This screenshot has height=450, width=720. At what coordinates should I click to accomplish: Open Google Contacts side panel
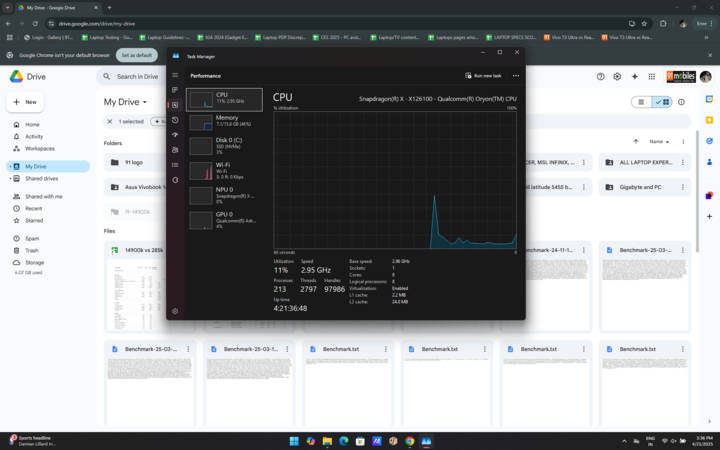(709, 162)
